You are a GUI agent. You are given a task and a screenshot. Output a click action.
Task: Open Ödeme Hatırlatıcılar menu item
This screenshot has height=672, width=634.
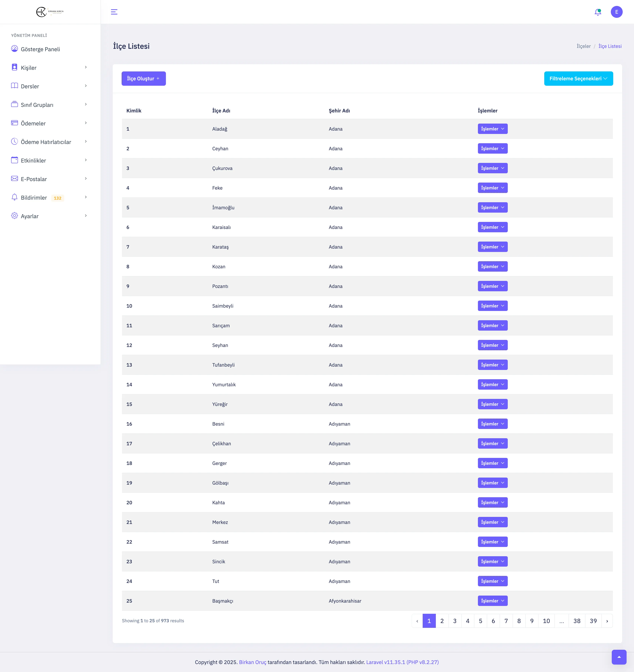pos(46,142)
